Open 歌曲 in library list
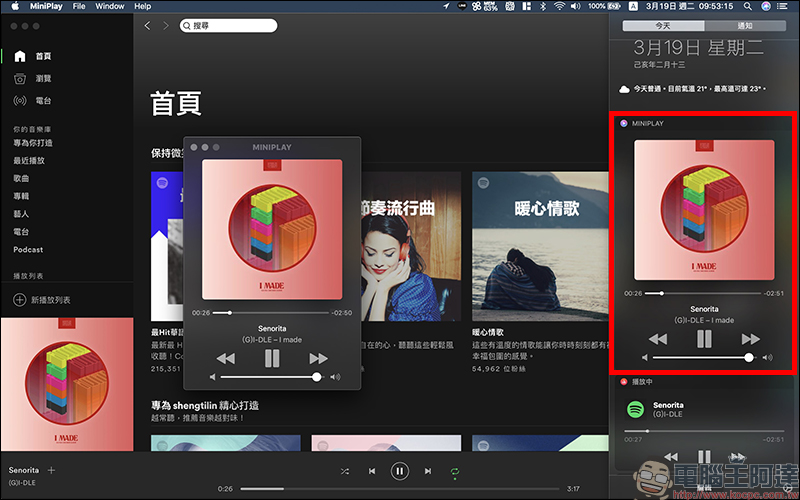Screen dimensions: 800x500 point(21,179)
